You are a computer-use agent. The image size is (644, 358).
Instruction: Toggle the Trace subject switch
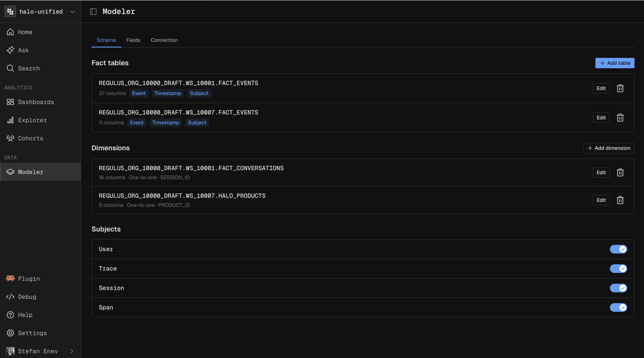point(618,268)
